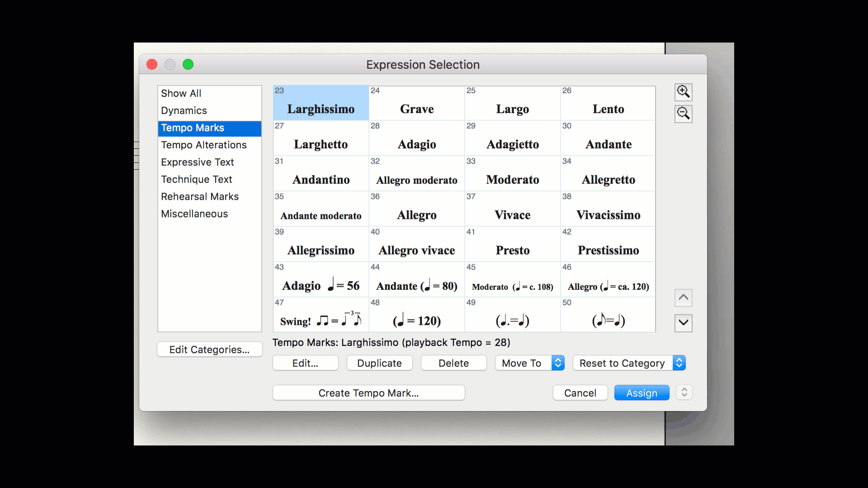Viewport: 868px width, 488px height.
Task: Select Moderato (quarter = c. 108) expression
Action: [x=513, y=280]
